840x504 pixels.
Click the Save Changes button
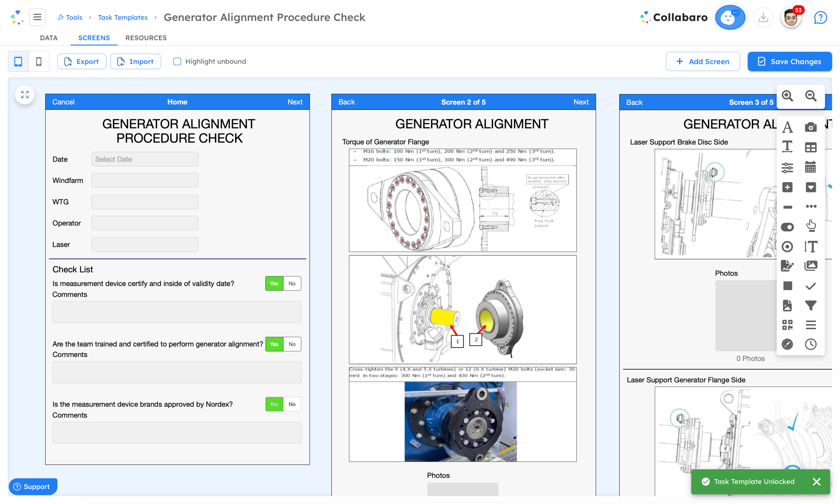coord(790,62)
